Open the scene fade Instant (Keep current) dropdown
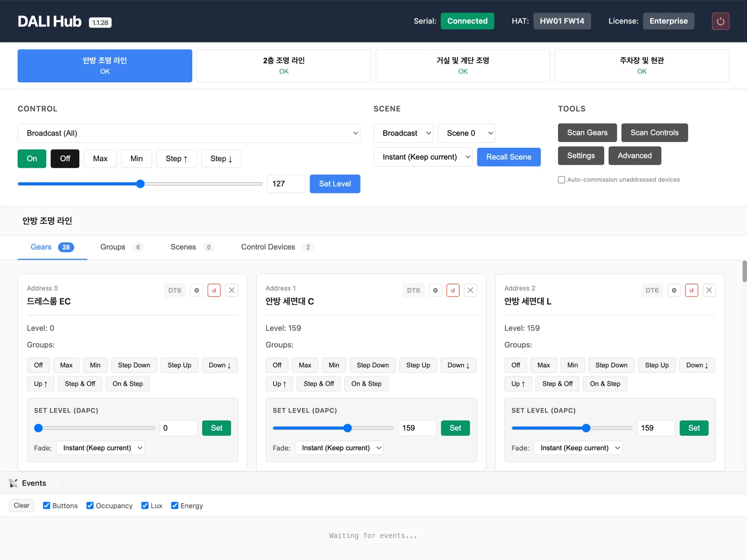Viewport: 747px width, 560px height. (423, 157)
